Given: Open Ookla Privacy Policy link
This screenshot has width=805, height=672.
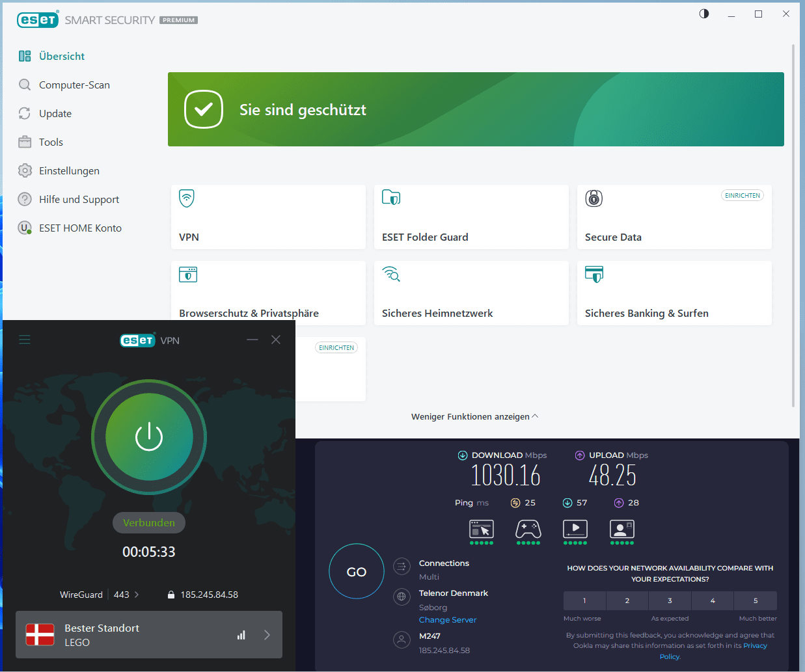Looking at the screenshot, I should (755, 646).
